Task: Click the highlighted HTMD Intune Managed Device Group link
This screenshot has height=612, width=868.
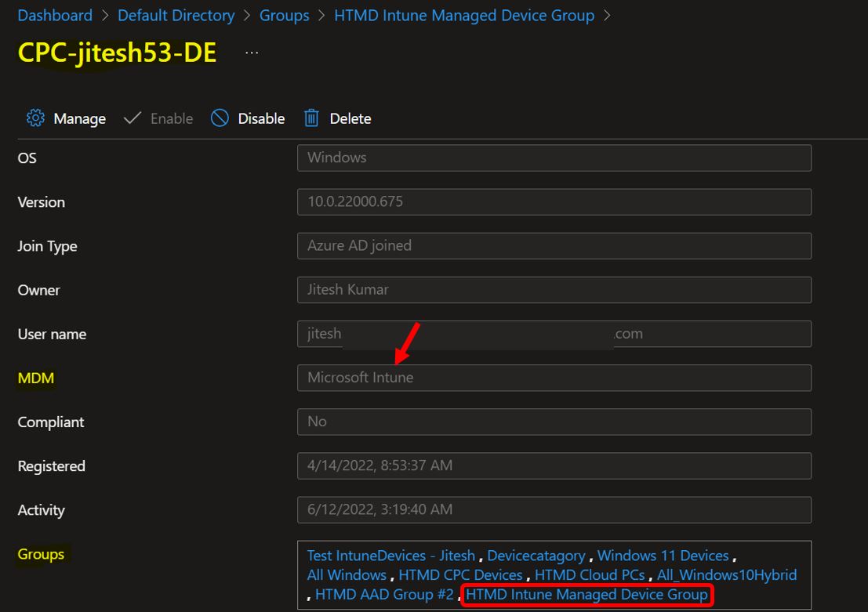Action: (x=587, y=594)
